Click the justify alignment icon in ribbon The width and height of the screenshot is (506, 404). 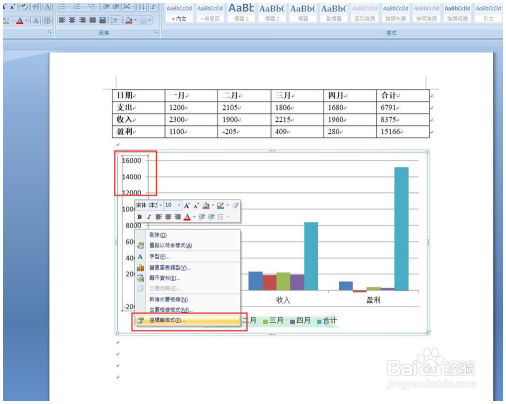coord(92,20)
